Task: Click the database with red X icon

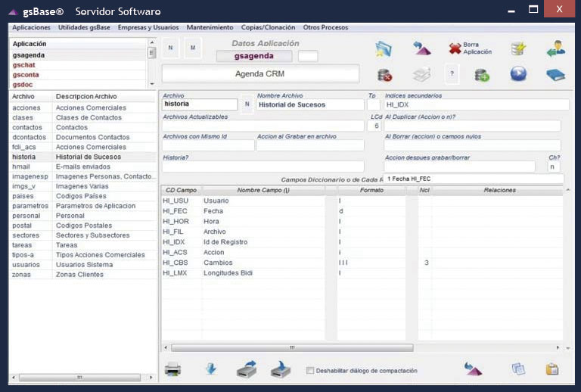Action: (384, 75)
